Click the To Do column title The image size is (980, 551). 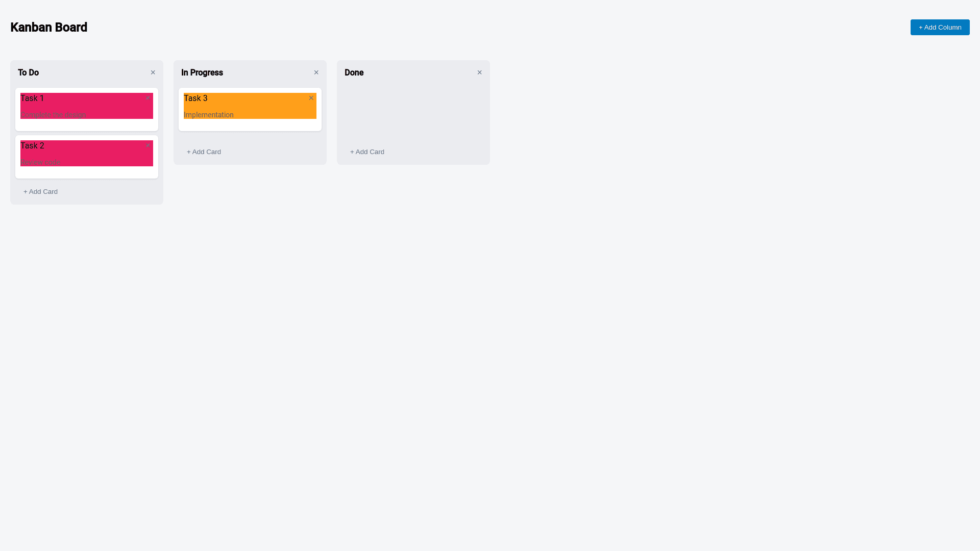pos(29,73)
